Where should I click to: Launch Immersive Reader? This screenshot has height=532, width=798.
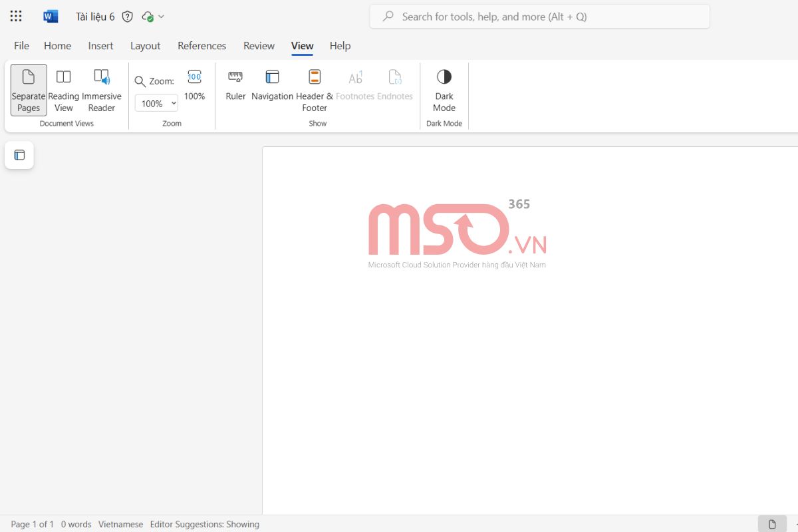tap(102, 90)
